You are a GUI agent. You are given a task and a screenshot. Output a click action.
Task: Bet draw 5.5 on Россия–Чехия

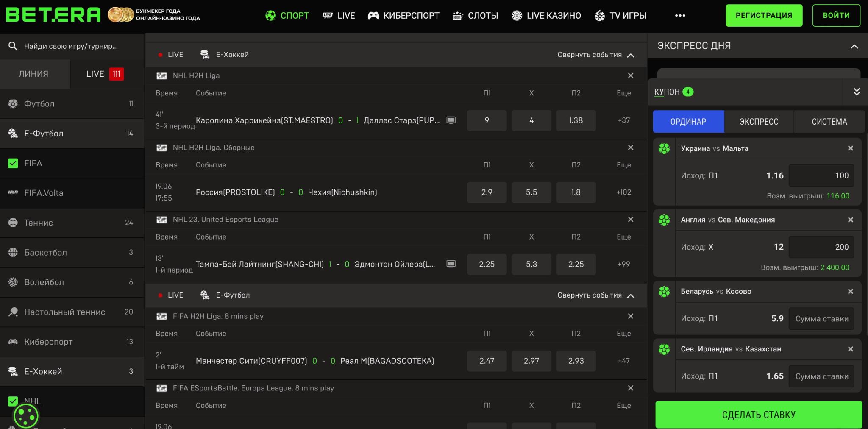click(x=531, y=192)
